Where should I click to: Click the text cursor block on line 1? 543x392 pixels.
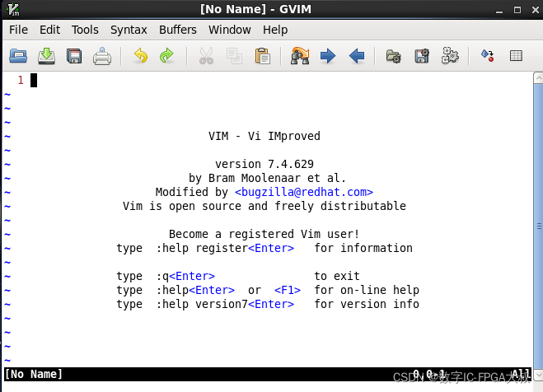34,80
